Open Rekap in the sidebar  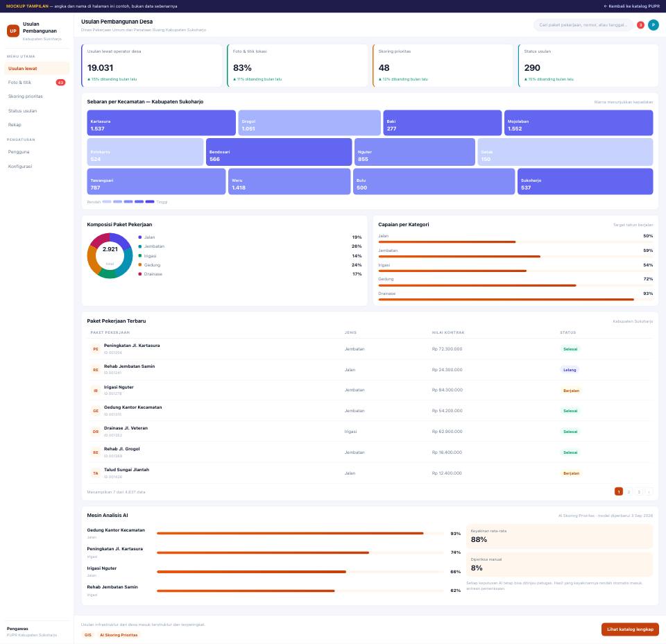[x=37, y=125]
